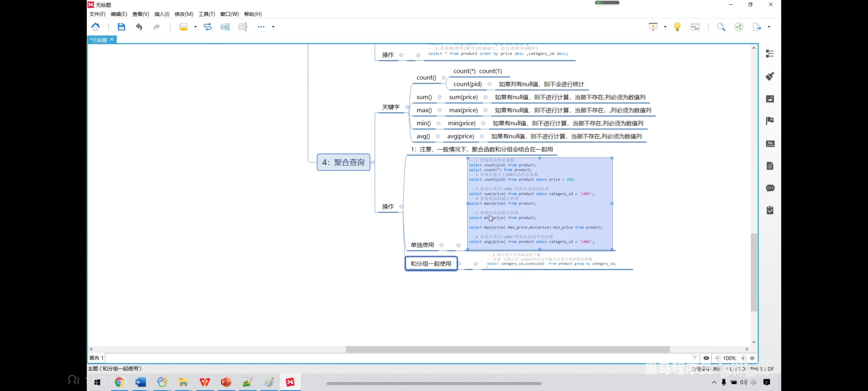Undo the last action
868x391 pixels.
click(x=139, y=27)
